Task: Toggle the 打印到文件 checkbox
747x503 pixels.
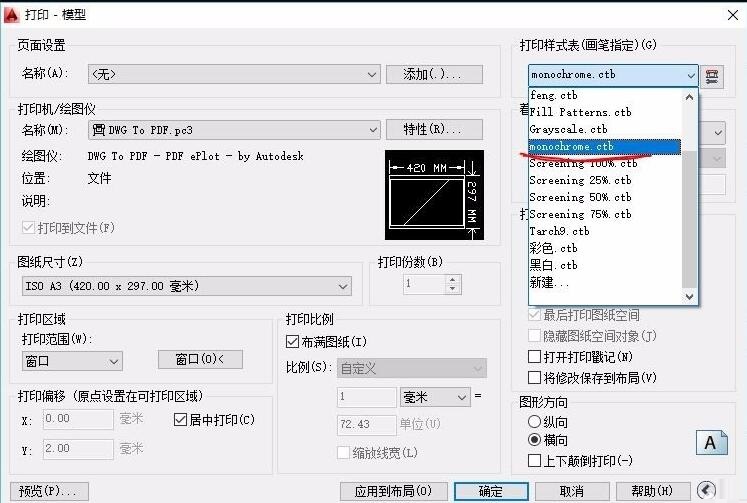Action: 28,228
